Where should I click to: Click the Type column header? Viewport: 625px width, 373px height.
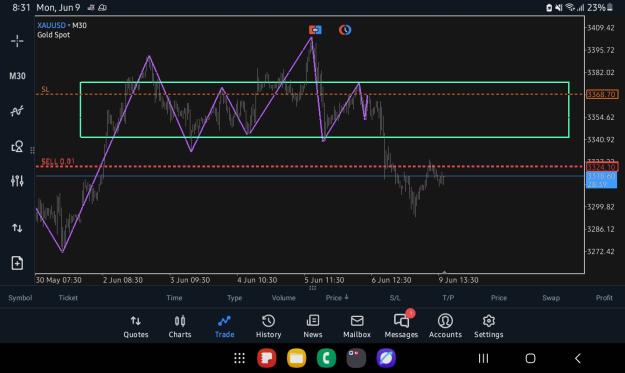[234, 298]
